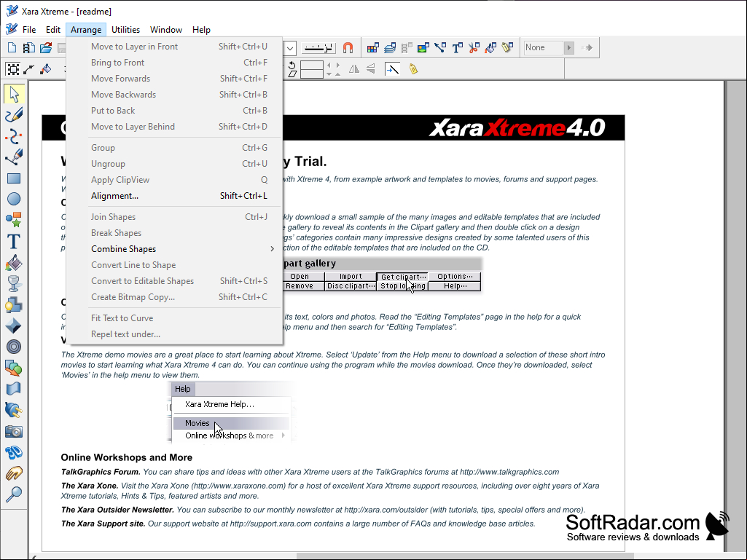Expand the dropdown arrow beside ruler button
The height and width of the screenshot is (560, 747).
point(290,47)
